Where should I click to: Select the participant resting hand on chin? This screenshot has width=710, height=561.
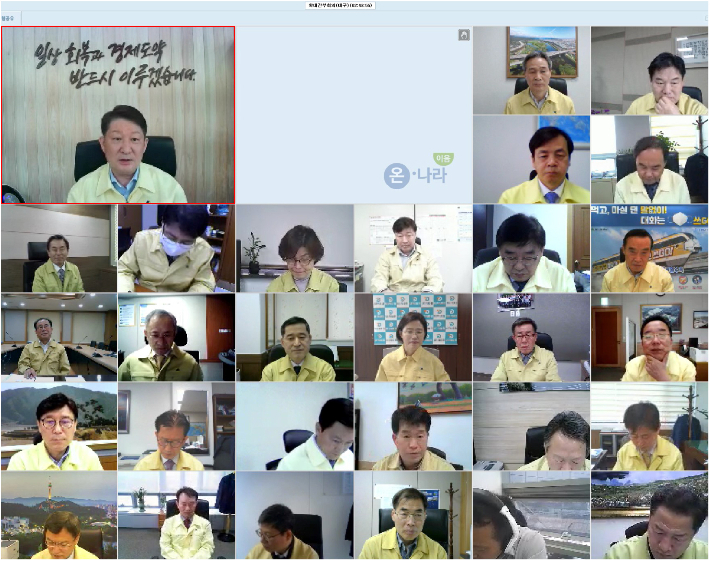(650, 338)
